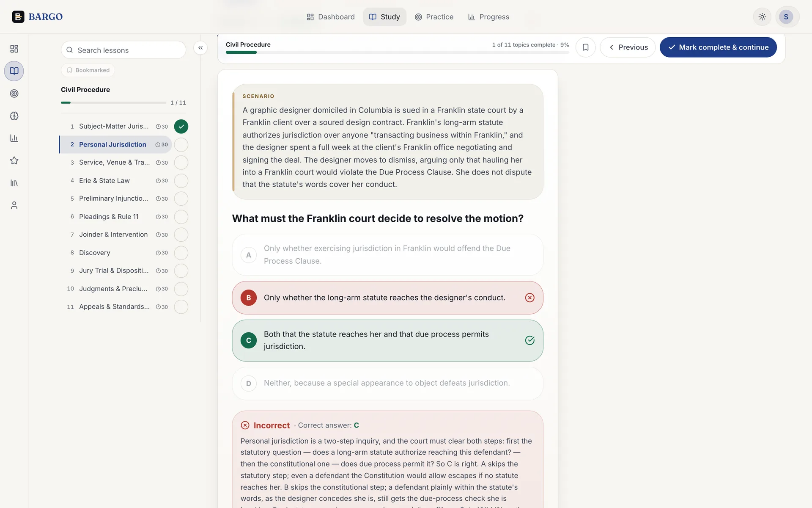Toggle the Bookmarked filter chip
This screenshot has height=508, width=812.
(x=88, y=70)
